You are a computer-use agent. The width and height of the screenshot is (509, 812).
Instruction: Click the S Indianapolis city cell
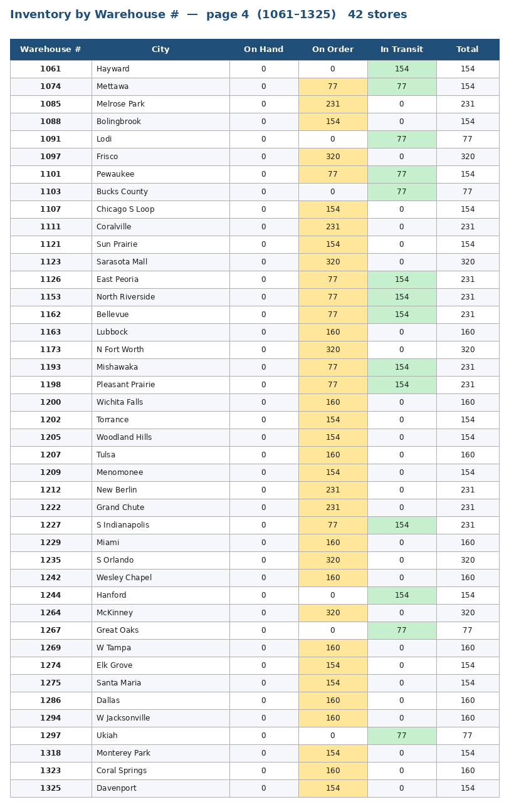[160, 525]
